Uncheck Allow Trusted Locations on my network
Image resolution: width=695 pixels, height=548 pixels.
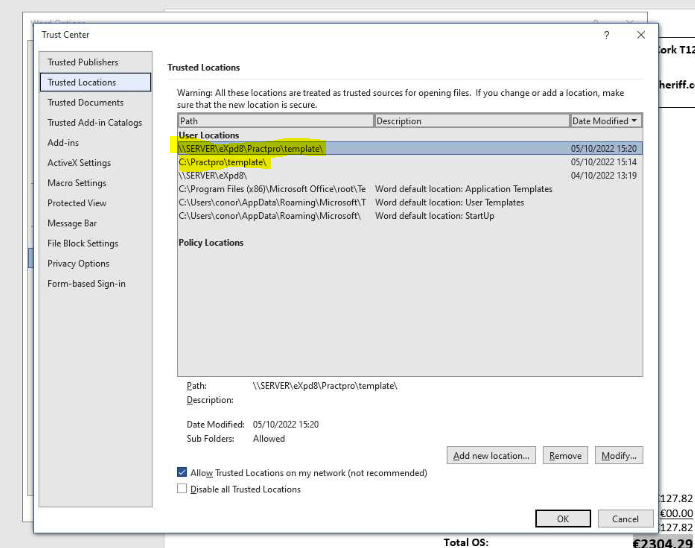(182, 472)
